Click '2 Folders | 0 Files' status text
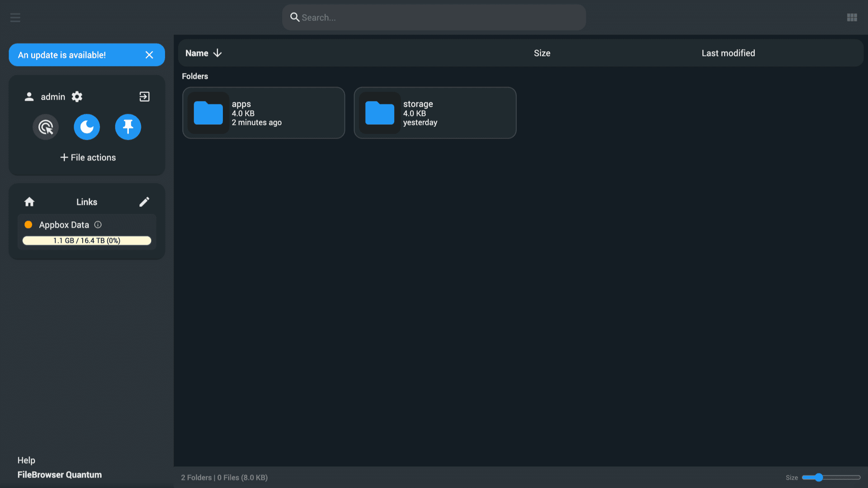 click(x=224, y=477)
